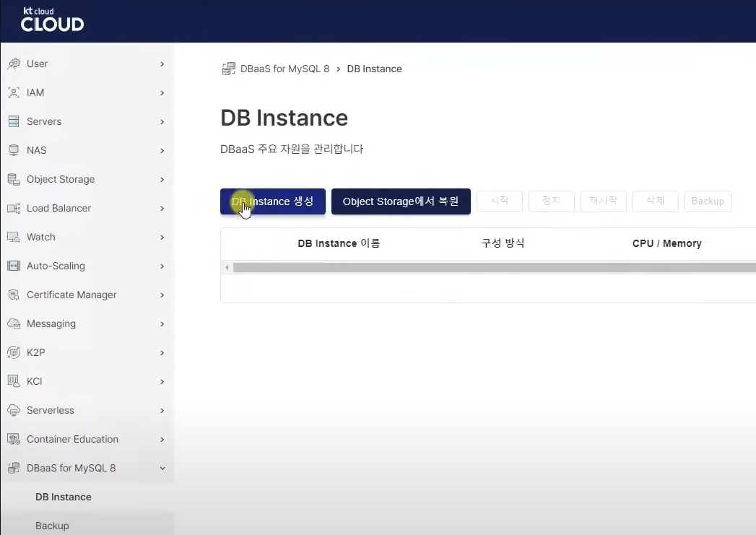The width and height of the screenshot is (756, 535).
Task: Click the Serverless sidebar icon
Action: point(14,411)
